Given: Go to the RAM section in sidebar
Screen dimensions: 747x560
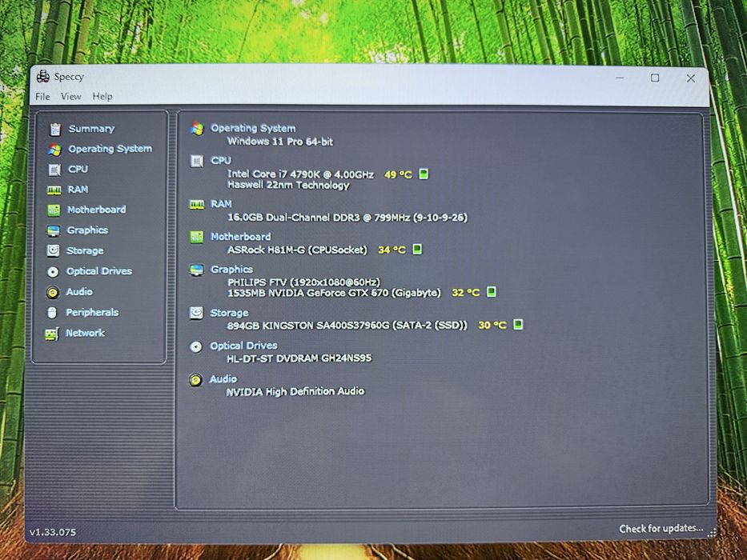Looking at the screenshot, I should (78, 189).
